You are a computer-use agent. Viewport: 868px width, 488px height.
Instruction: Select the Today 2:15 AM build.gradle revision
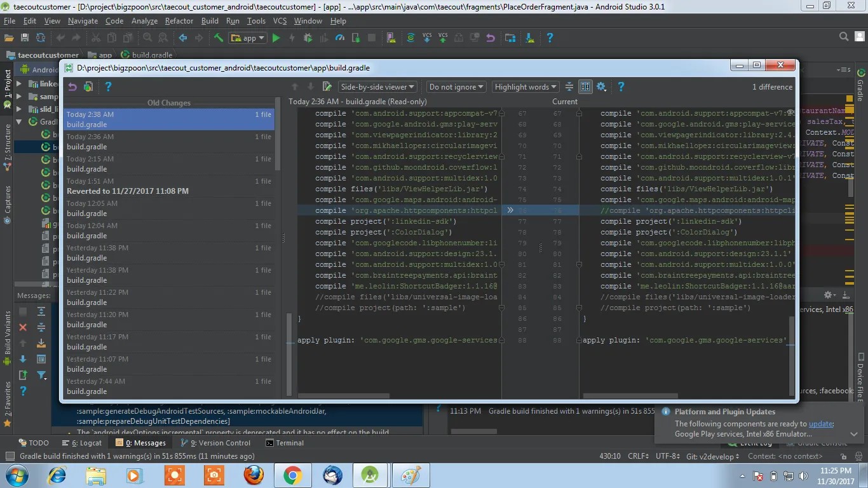[169, 164]
